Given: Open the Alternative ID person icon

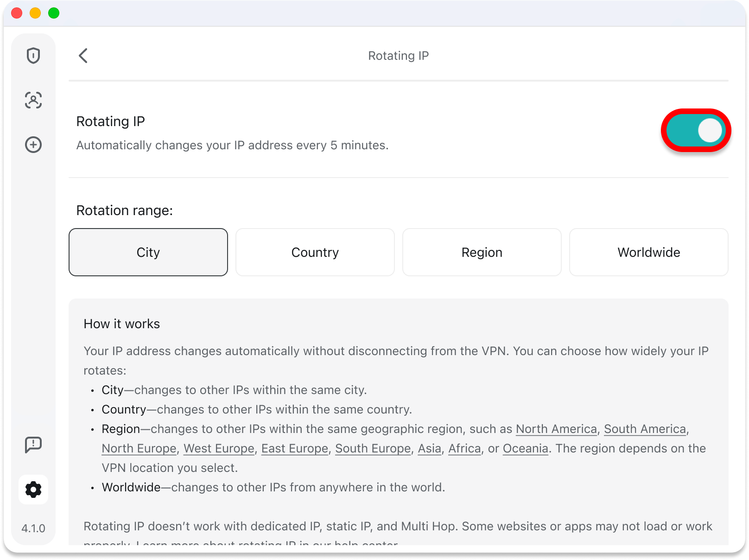Looking at the screenshot, I should [x=33, y=100].
